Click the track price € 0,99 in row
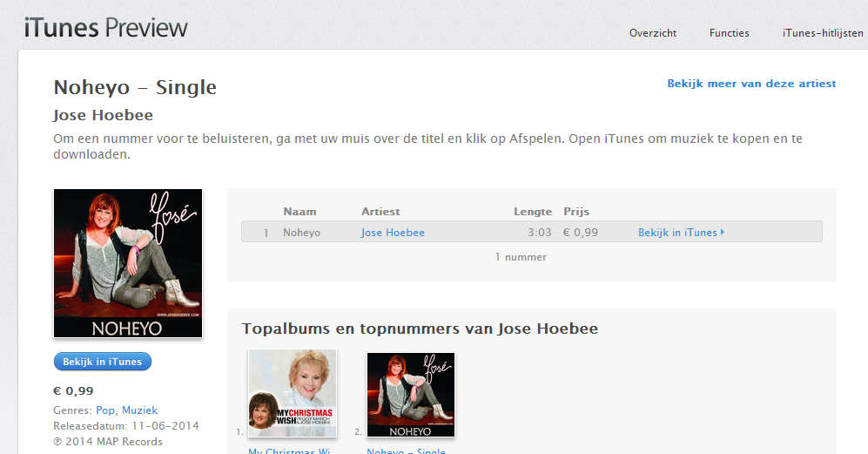Viewport: 868px width, 454px height. point(580,233)
